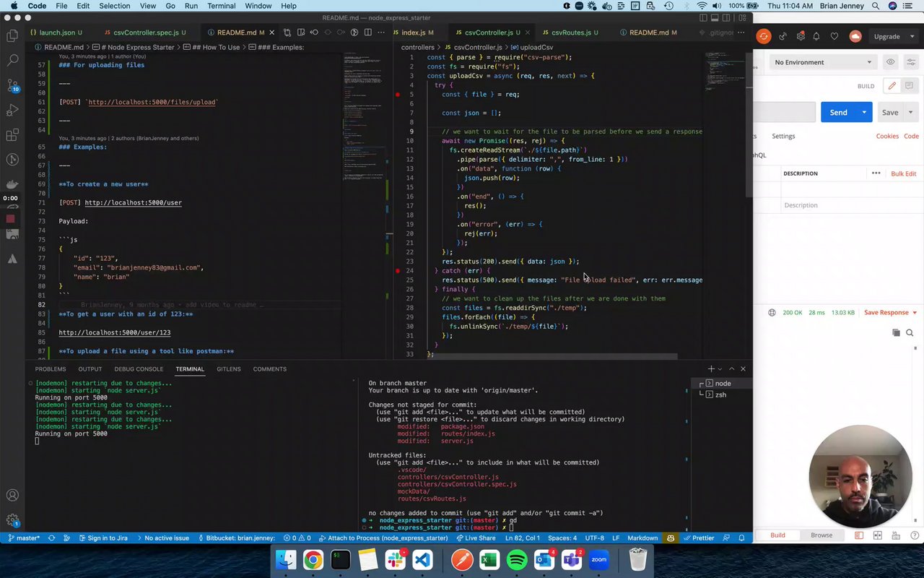Click the Save button in Postman

pyautogui.click(x=890, y=112)
